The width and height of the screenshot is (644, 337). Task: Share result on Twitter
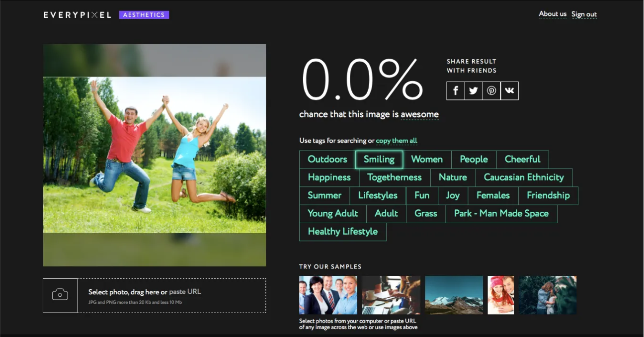point(474,91)
